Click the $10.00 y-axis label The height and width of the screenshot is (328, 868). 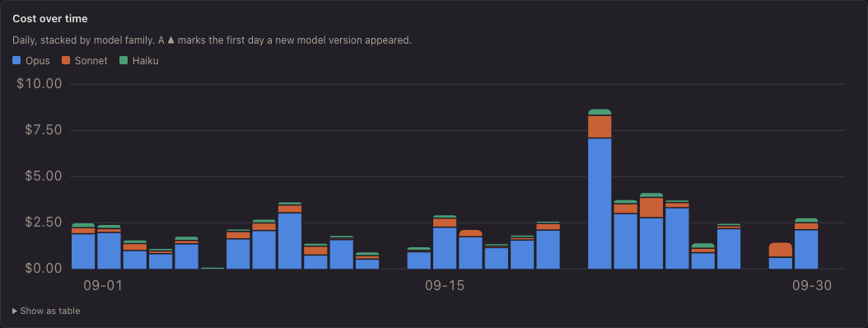[x=39, y=84]
